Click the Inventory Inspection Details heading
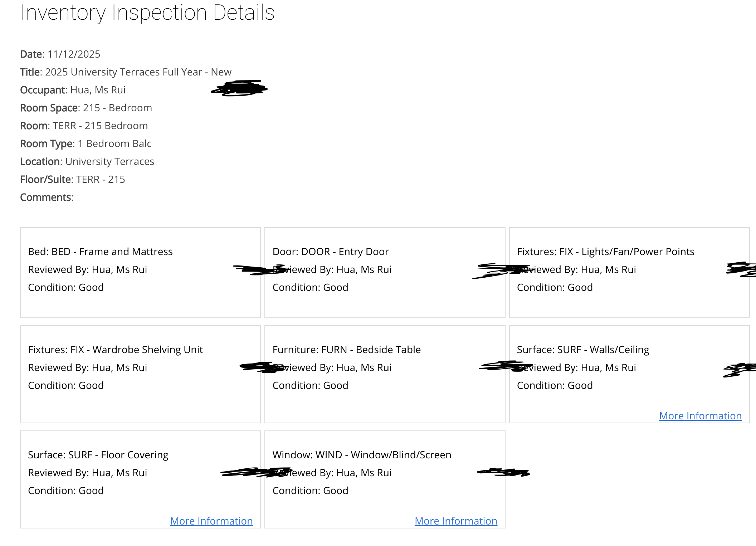 pyautogui.click(x=147, y=13)
